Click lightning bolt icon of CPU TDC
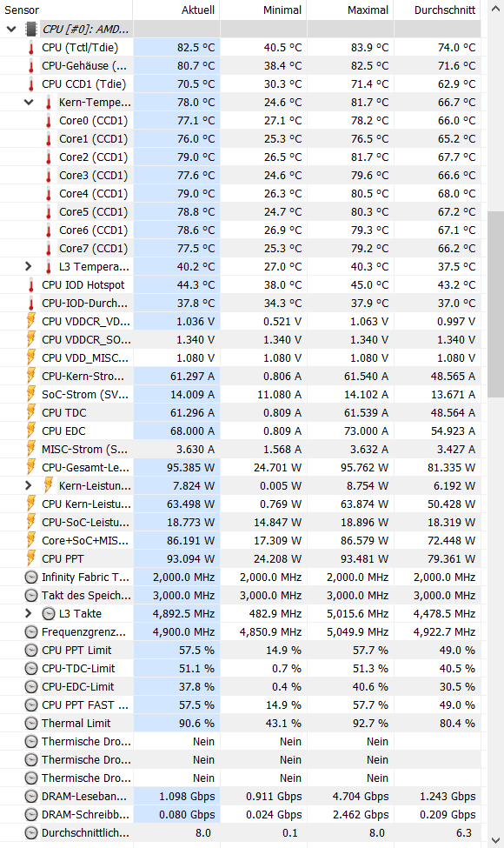504x848 pixels. click(x=31, y=412)
